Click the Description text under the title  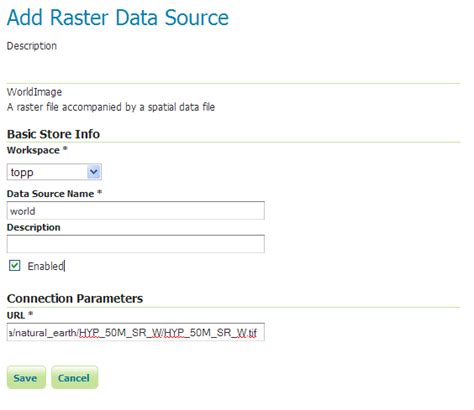32,46
